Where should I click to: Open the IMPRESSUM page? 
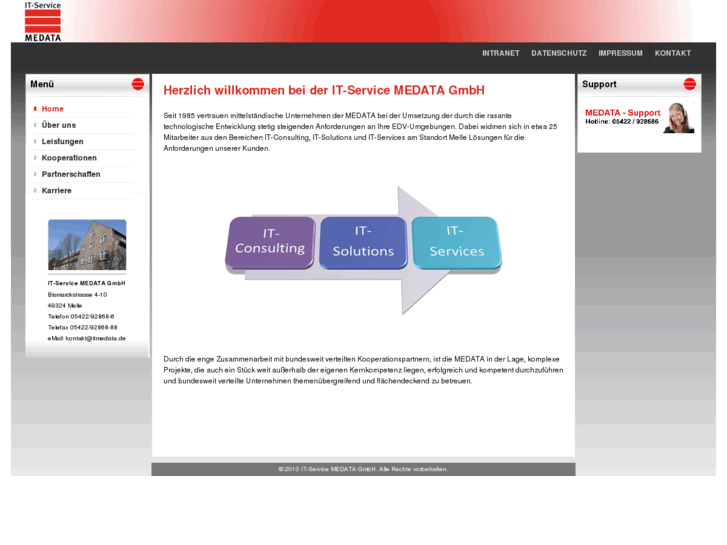click(x=620, y=53)
